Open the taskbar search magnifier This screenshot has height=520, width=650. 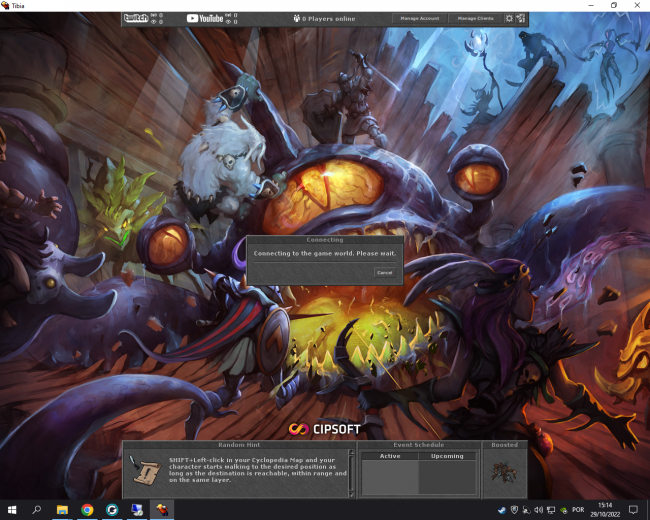coord(37,510)
